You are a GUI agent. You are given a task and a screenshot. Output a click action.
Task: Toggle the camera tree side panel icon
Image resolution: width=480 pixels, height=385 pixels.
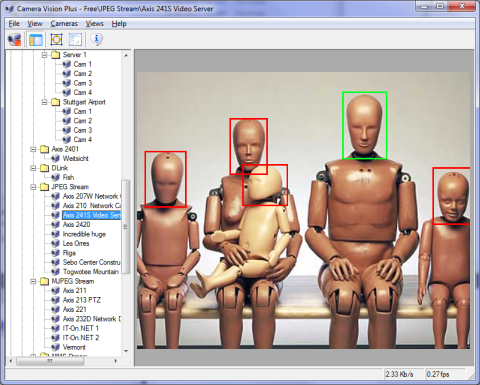click(36, 40)
